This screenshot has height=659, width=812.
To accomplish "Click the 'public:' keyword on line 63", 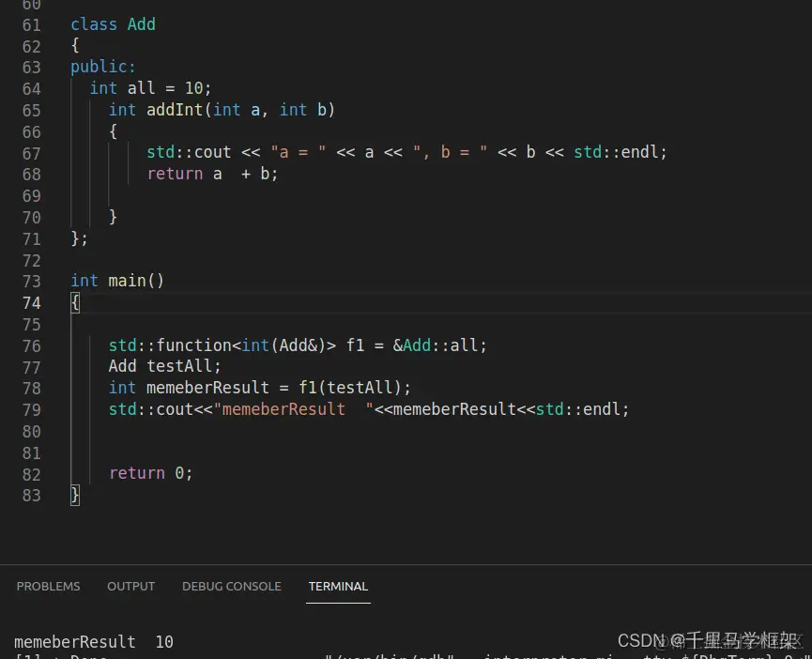I will pos(103,67).
